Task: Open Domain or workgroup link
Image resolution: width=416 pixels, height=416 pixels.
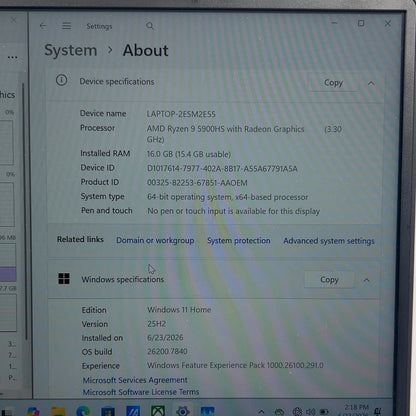Action: point(155,240)
